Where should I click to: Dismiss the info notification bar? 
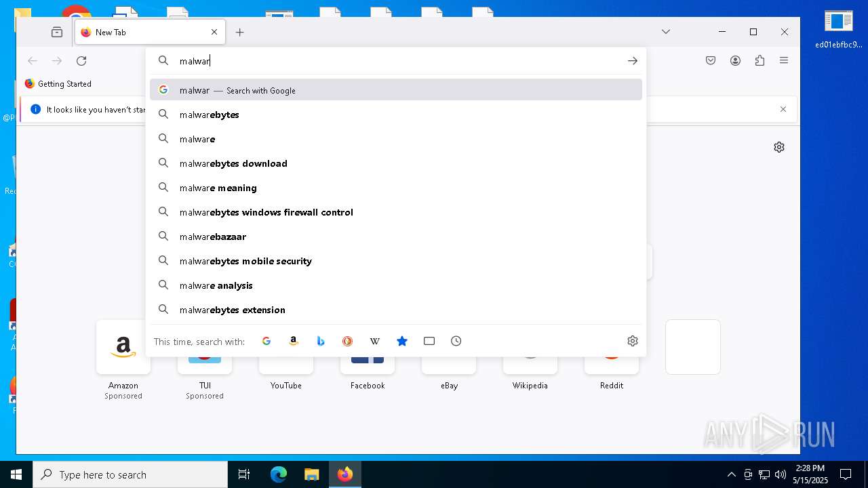click(x=783, y=109)
